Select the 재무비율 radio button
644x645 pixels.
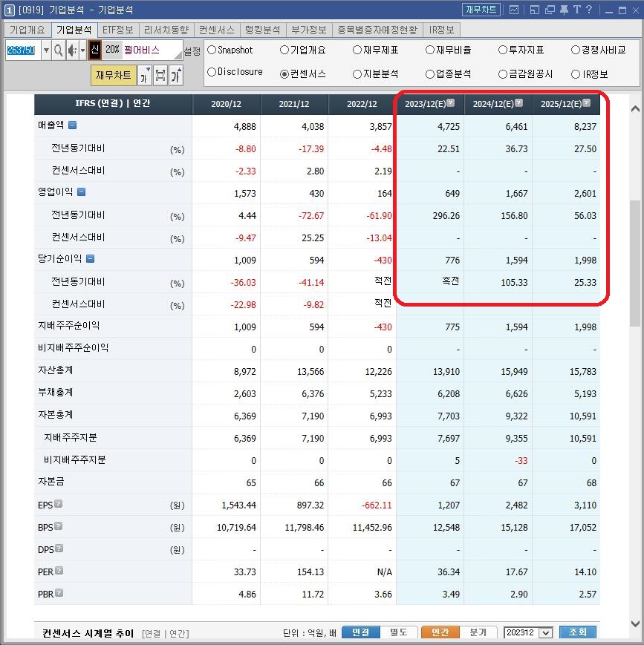pos(430,50)
